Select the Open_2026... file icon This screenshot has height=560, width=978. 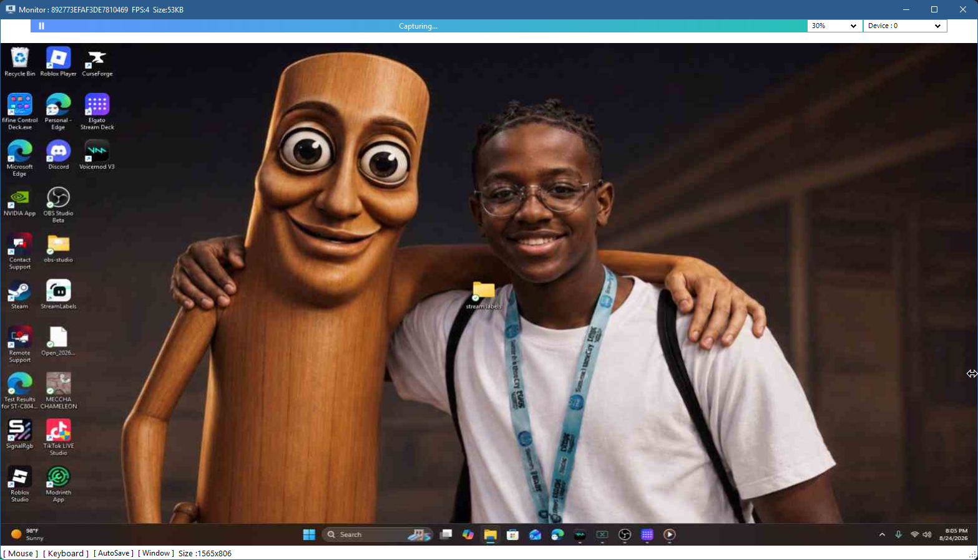tap(58, 340)
